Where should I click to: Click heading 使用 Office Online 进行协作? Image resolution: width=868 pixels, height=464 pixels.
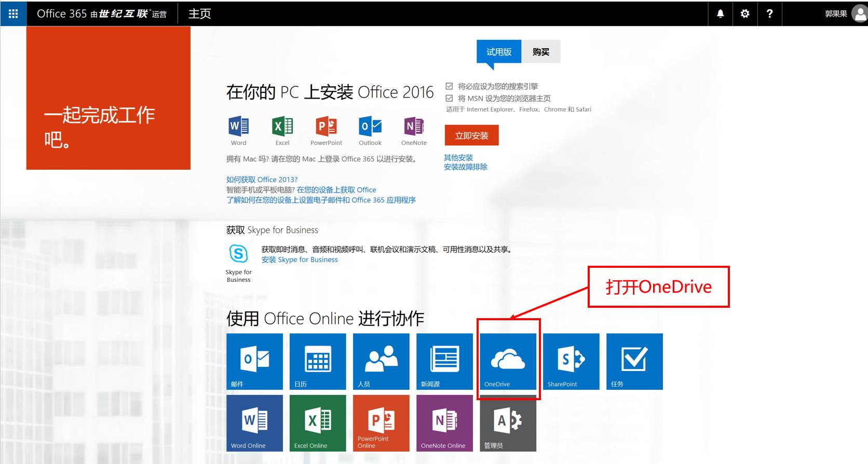(325, 318)
